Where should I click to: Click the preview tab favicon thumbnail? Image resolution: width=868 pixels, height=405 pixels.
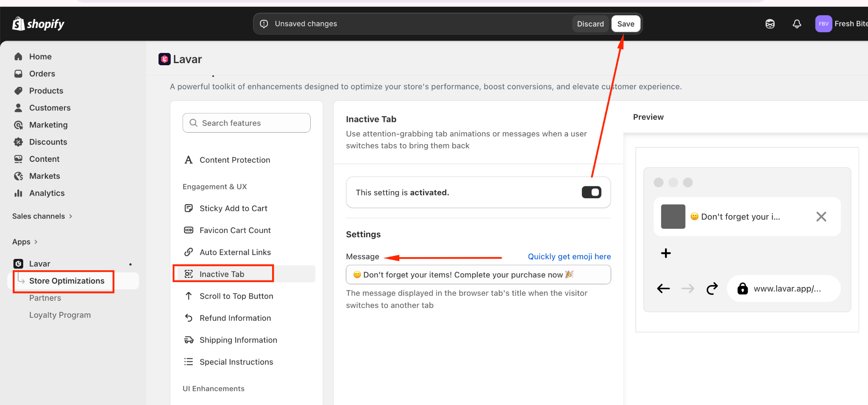(x=673, y=216)
